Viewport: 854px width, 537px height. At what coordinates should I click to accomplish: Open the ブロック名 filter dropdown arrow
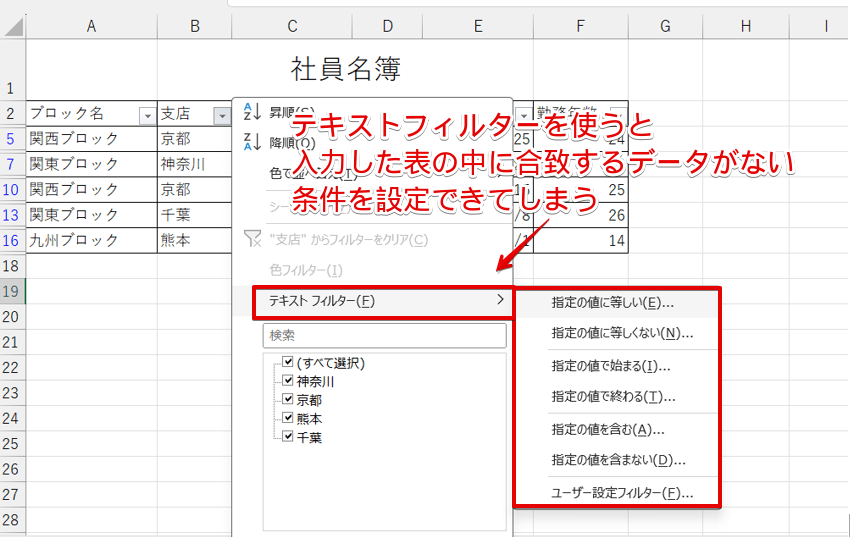pos(147,115)
